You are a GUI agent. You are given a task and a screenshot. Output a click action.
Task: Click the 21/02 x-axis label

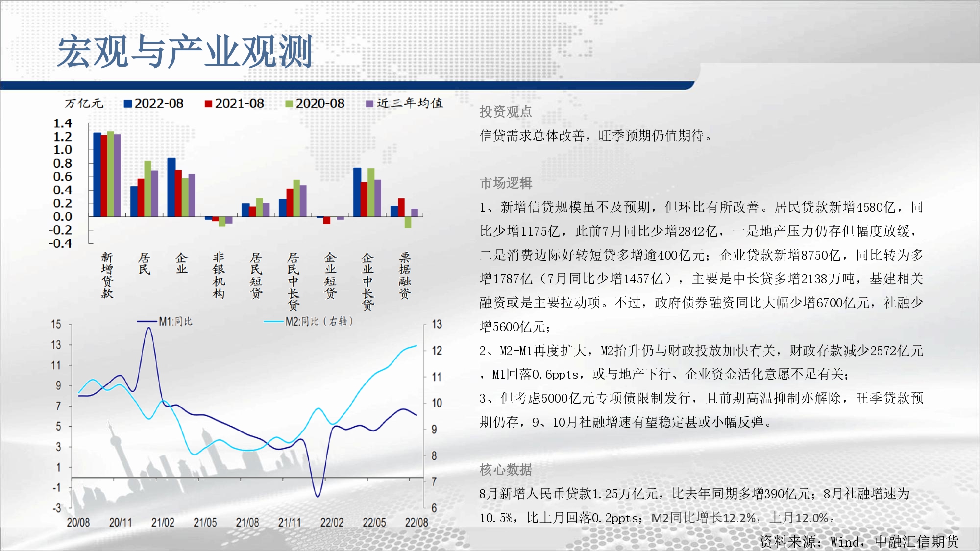[x=163, y=523]
